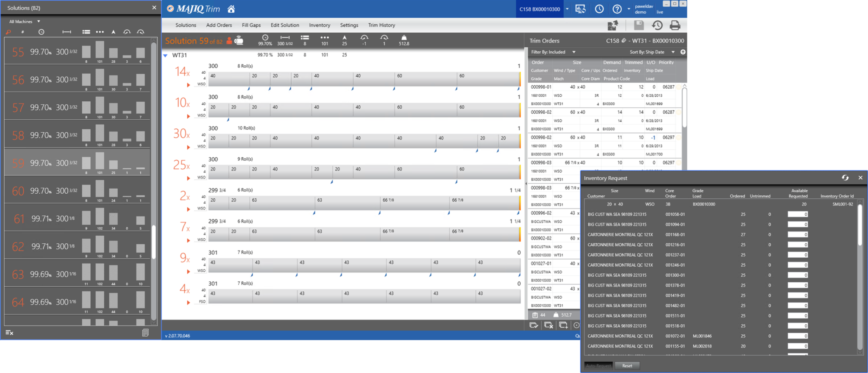Click the orange key icon in Solutions panel
Screen dimensions: 868x373
click(8, 32)
